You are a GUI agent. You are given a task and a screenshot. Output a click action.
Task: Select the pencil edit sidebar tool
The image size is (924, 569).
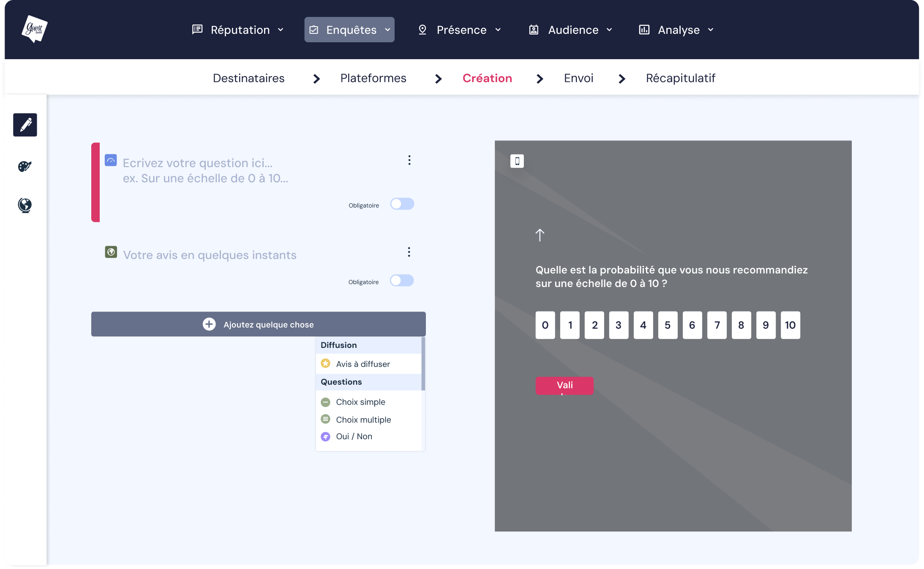click(x=25, y=125)
